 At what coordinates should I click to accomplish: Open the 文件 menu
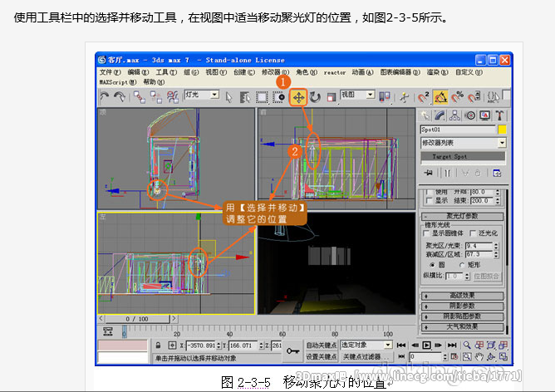(x=110, y=72)
